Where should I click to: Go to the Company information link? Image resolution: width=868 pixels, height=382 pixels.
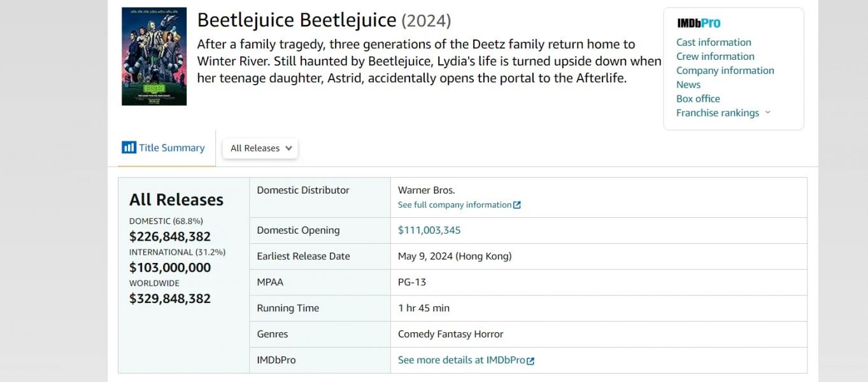[725, 70]
